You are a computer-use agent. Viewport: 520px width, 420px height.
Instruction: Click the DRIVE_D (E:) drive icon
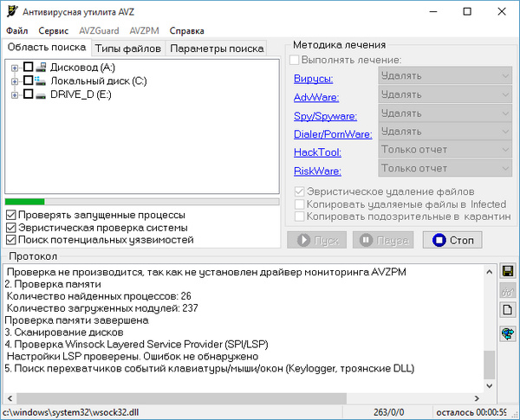point(41,94)
